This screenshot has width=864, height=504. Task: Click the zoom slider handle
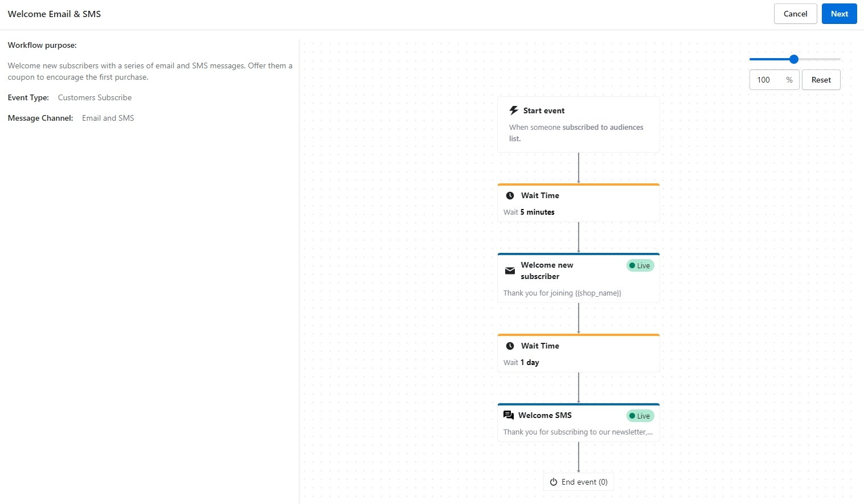[794, 59]
